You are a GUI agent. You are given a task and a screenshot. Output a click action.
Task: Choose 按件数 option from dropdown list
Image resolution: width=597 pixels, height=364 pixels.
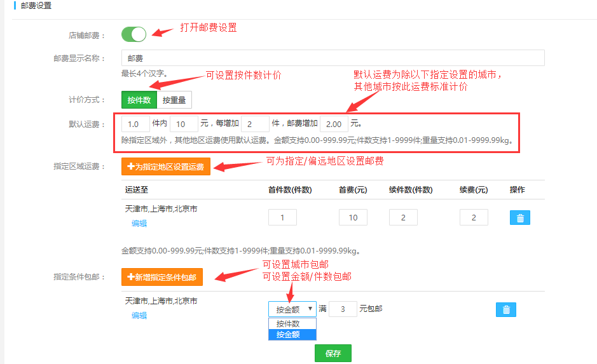pyautogui.click(x=292, y=323)
